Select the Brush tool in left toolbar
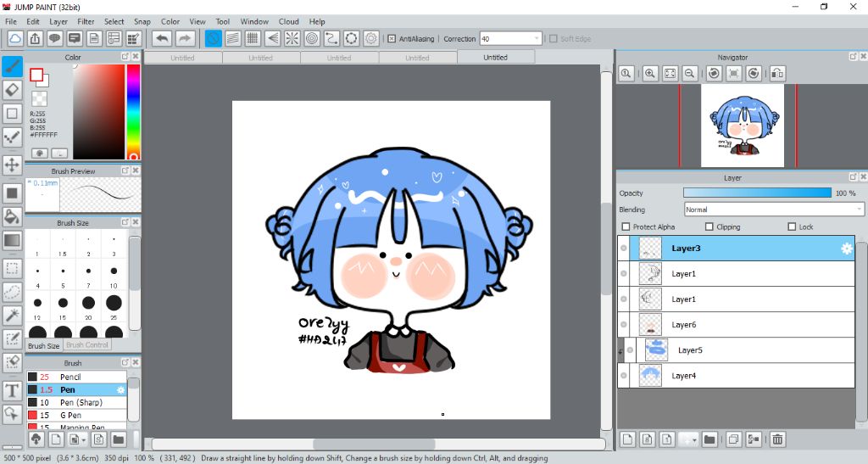Image resolution: width=868 pixels, height=464 pixels. 12,67
